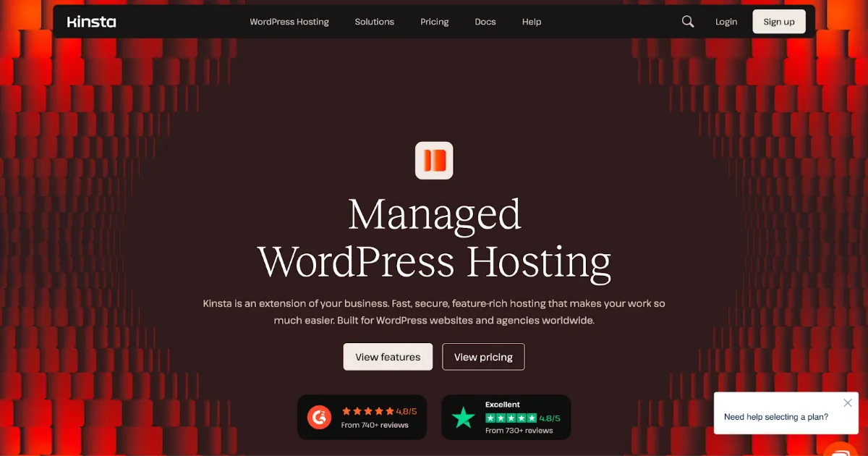This screenshot has width=868, height=456.
Task: Go to Pricing in navigation
Action: tap(435, 22)
